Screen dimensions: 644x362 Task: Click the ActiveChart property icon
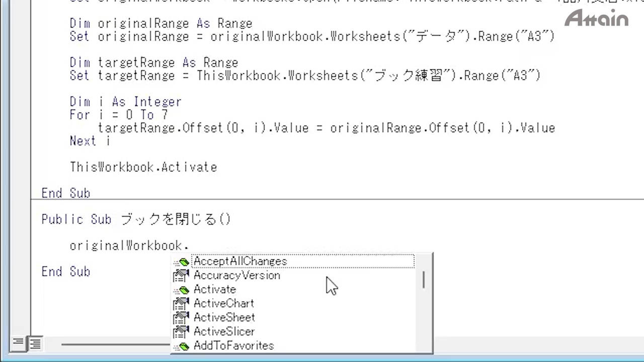(181, 304)
